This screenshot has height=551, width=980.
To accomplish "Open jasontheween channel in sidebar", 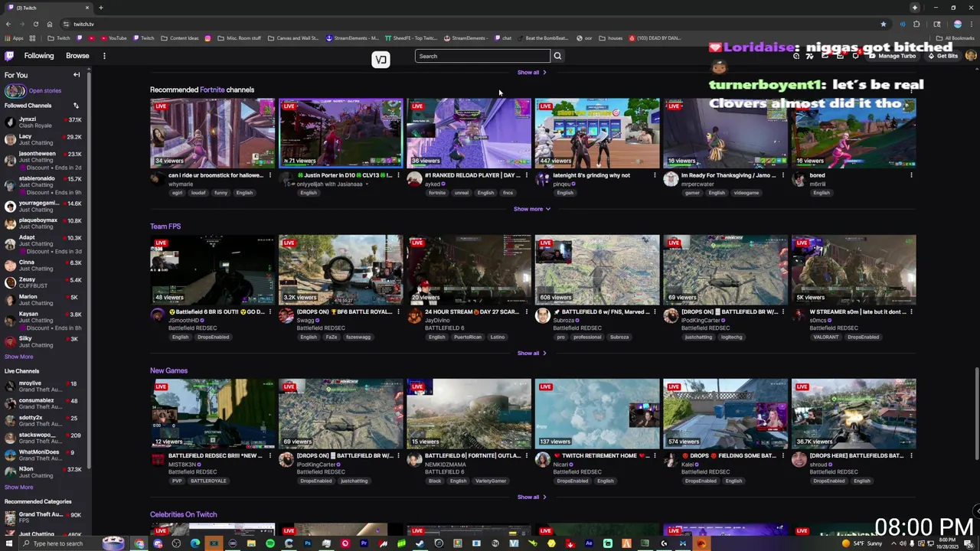I will coord(44,160).
